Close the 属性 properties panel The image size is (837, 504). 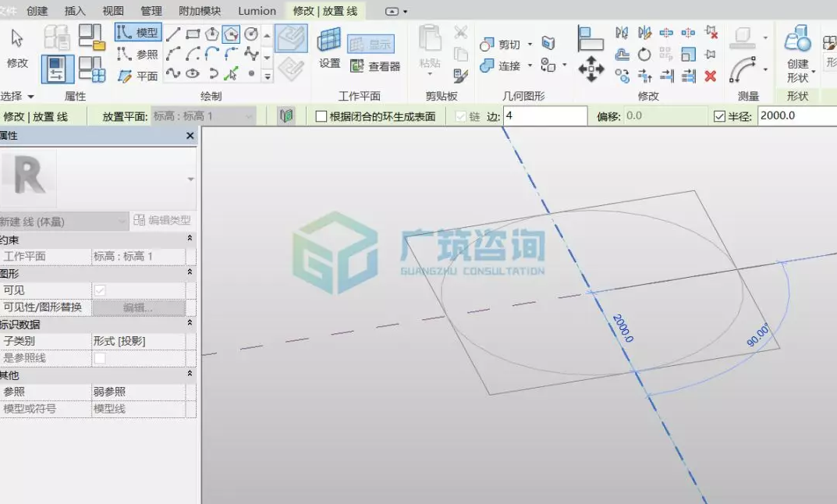[x=190, y=136]
